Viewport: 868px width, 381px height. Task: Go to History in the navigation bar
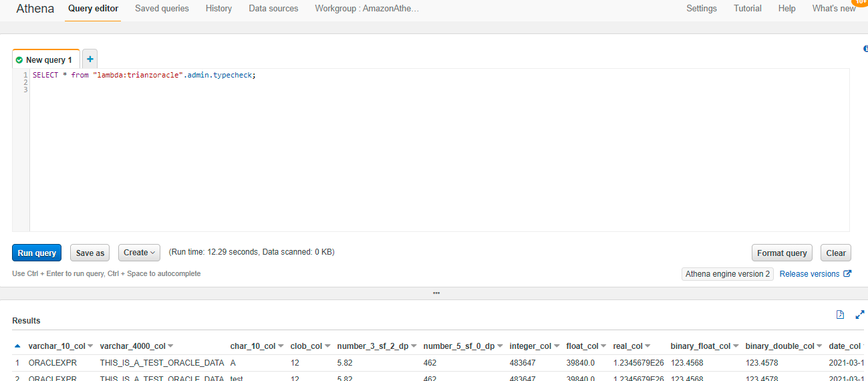pos(219,9)
